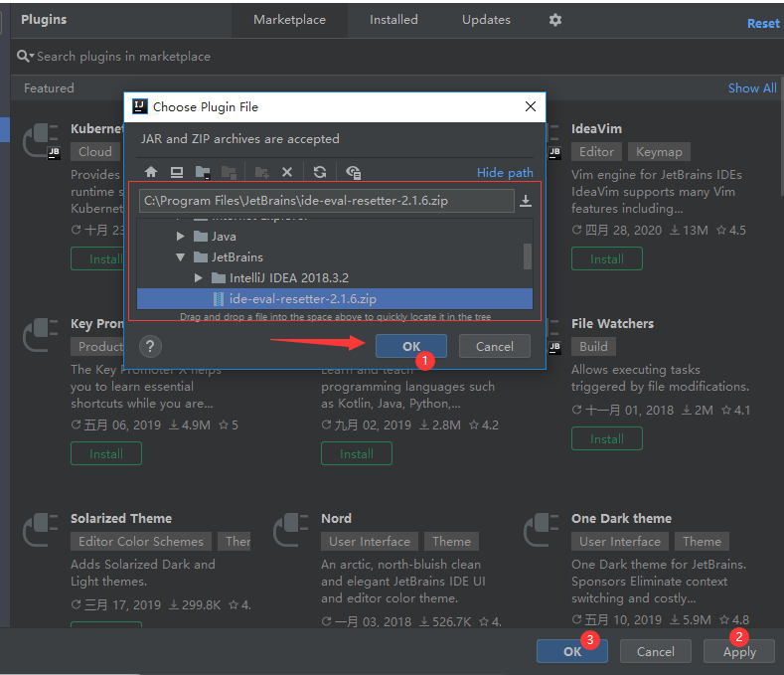Click One Dark theme's Theme tag
784x675 pixels.
point(702,542)
